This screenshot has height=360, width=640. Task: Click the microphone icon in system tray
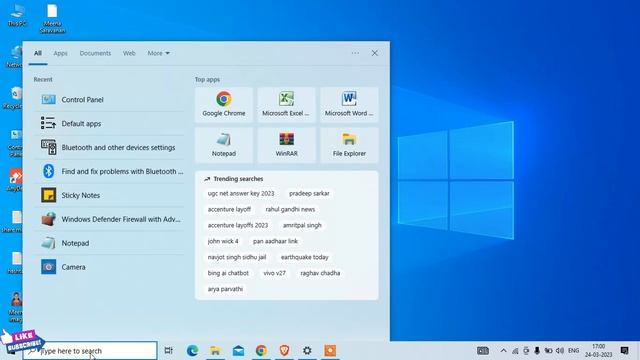tap(537, 351)
